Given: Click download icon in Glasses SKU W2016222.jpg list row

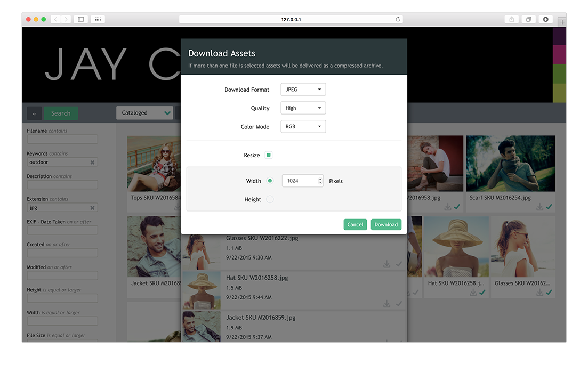Looking at the screenshot, I should (386, 264).
